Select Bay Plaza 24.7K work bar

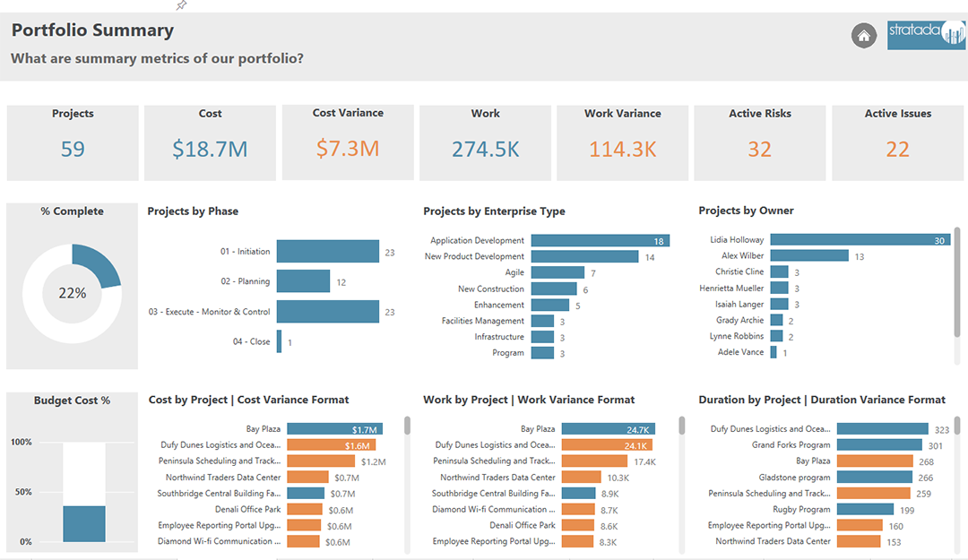click(x=609, y=428)
